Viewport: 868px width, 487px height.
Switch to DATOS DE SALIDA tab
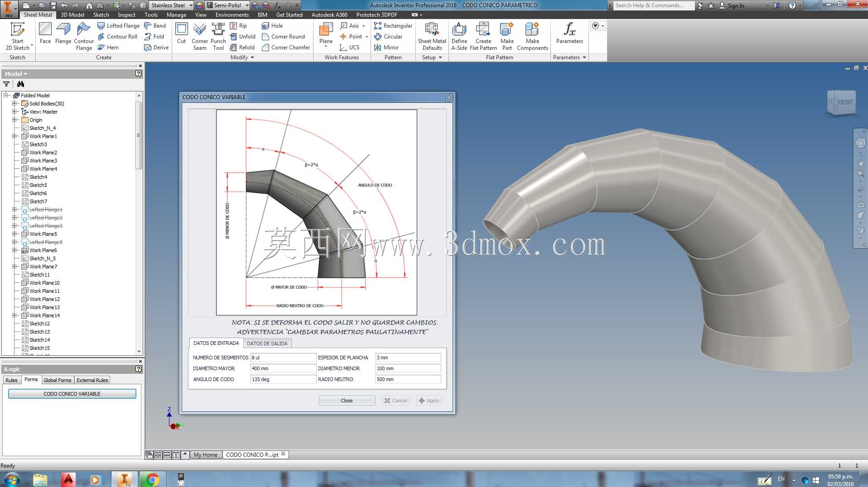pos(267,344)
